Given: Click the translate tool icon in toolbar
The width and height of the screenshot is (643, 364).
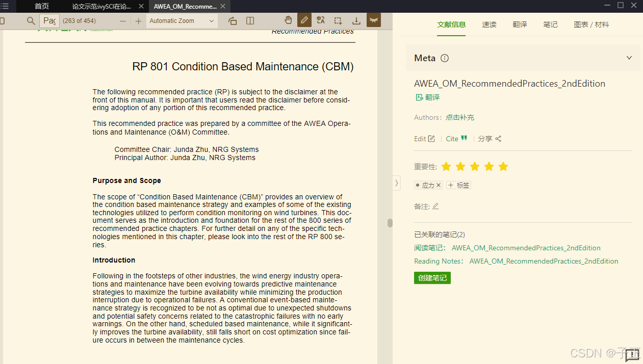Looking at the screenshot, I should [x=321, y=20].
